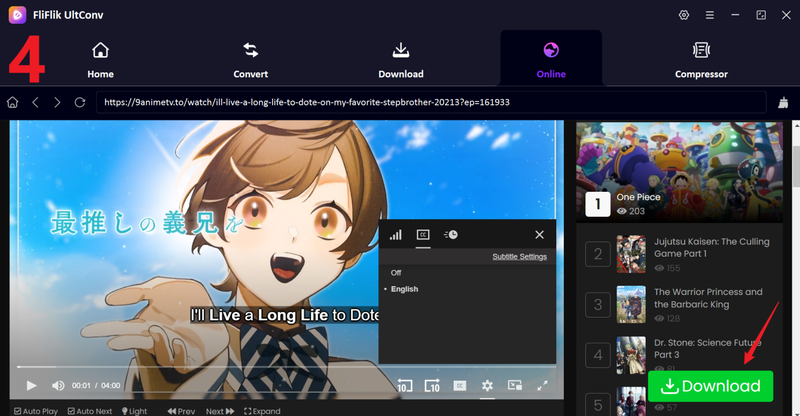Screen dimensions: 800x416
Task: Open Dr. Stone: Science Future Part 3
Action: (707, 349)
